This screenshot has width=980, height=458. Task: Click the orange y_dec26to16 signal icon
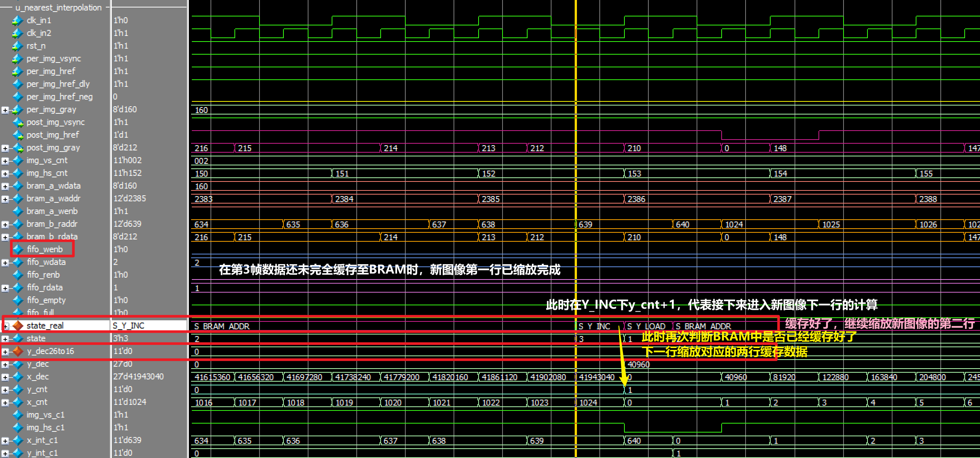tap(18, 351)
